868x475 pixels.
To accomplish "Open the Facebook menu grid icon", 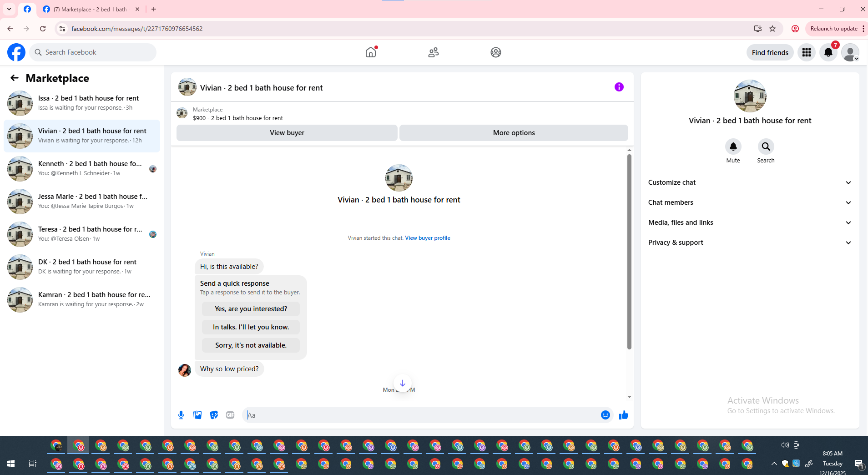I will (x=807, y=52).
